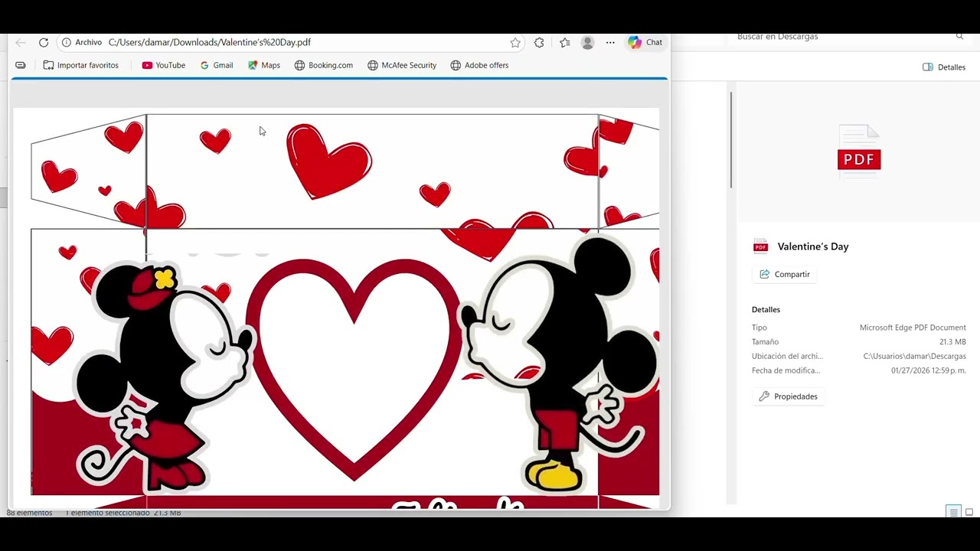Switch Explorer to large thumbnails view icon
The width and height of the screenshot is (980, 551).
[x=969, y=512]
